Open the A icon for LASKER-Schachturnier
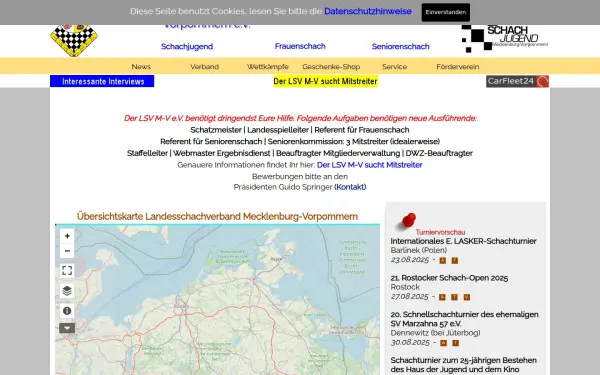The image size is (600, 375). coord(443,261)
